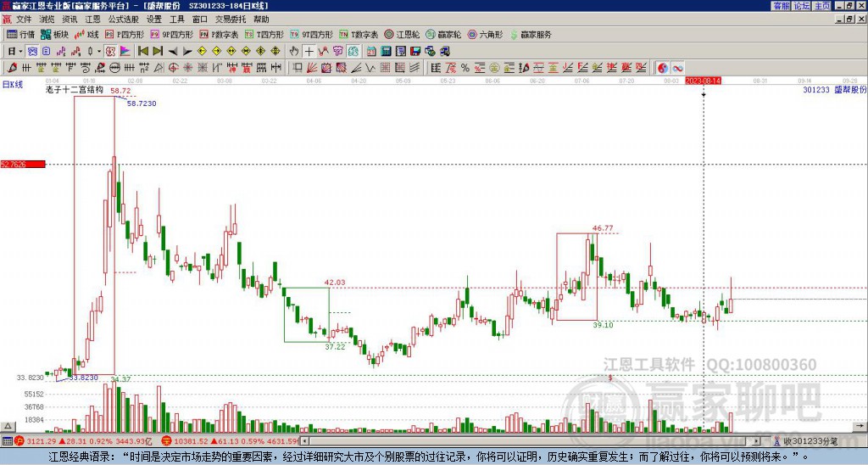Viewport: 868px width, 465px height.
Task: Click the 老子十二宫结构 chart label
Action: (75, 89)
